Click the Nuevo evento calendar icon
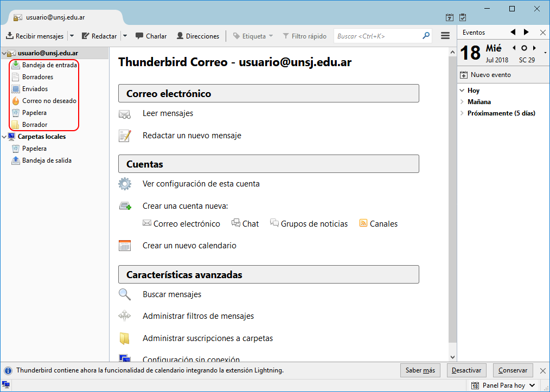The width and height of the screenshot is (550, 392). [x=464, y=75]
